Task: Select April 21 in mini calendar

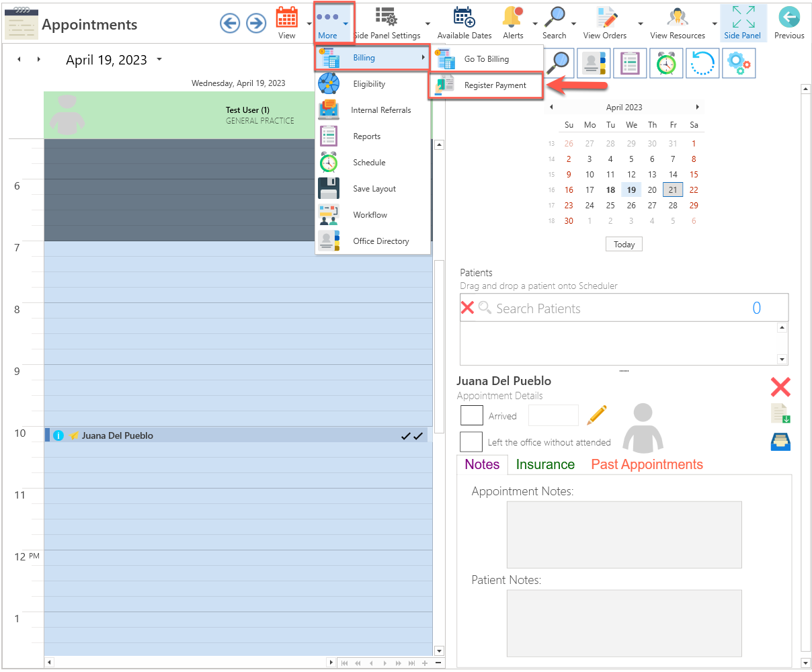Action: tap(673, 190)
